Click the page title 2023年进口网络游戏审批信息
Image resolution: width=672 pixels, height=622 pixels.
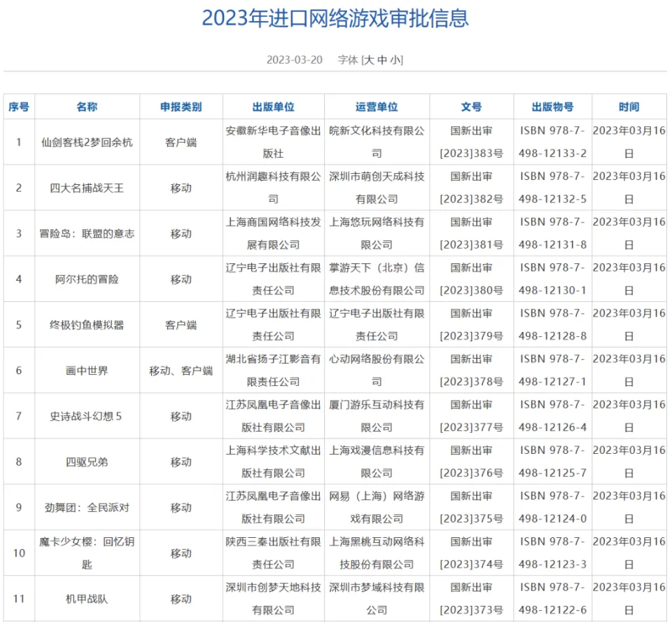[x=335, y=18]
